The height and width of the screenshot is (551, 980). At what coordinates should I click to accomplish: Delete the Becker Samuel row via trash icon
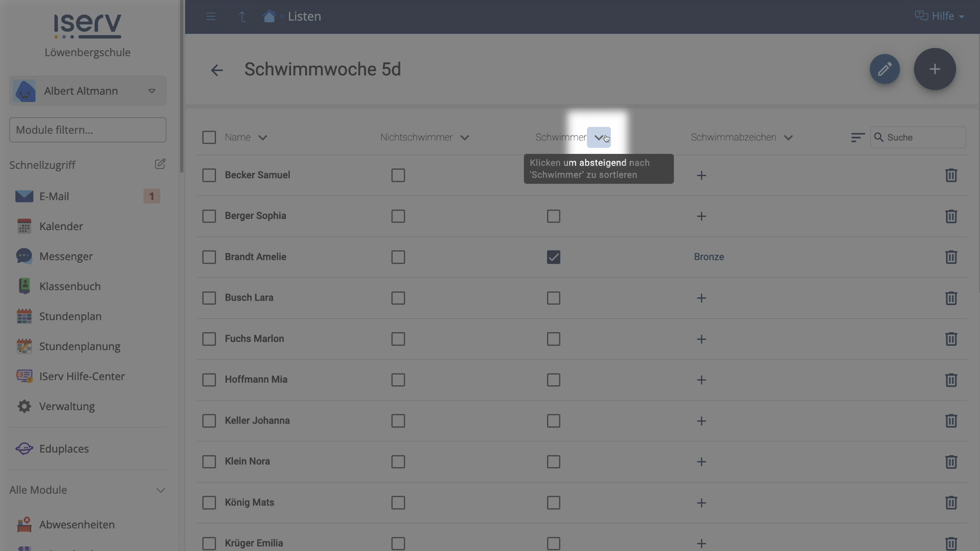click(x=950, y=176)
